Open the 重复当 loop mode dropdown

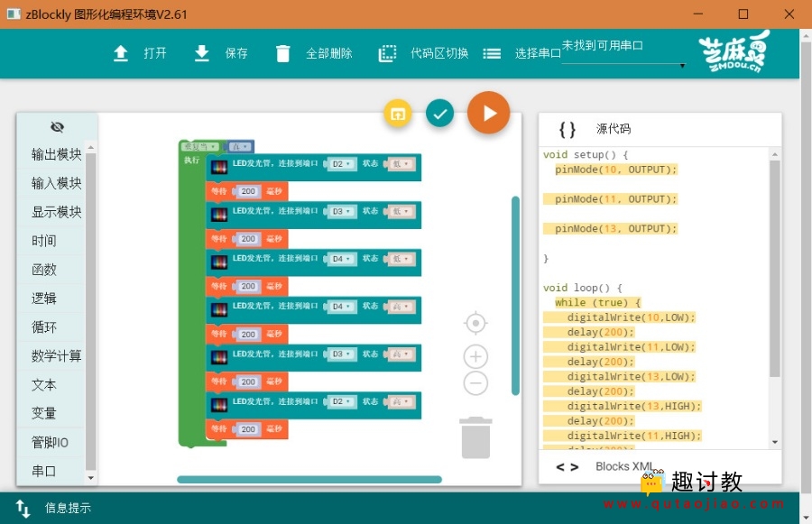tap(200, 147)
